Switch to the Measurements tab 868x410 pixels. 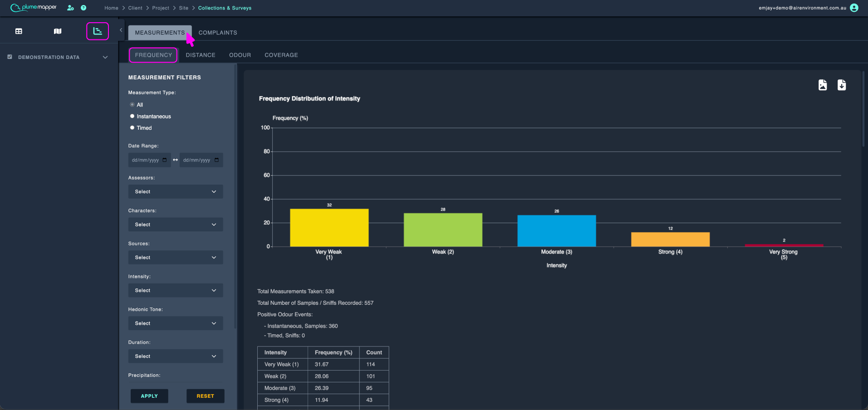click(x=160, y=33)
